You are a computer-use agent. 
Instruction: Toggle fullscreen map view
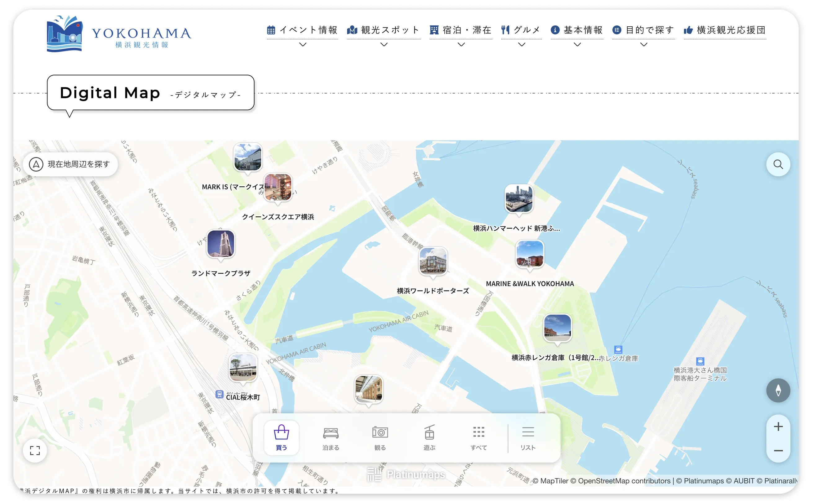pos(35,451)
